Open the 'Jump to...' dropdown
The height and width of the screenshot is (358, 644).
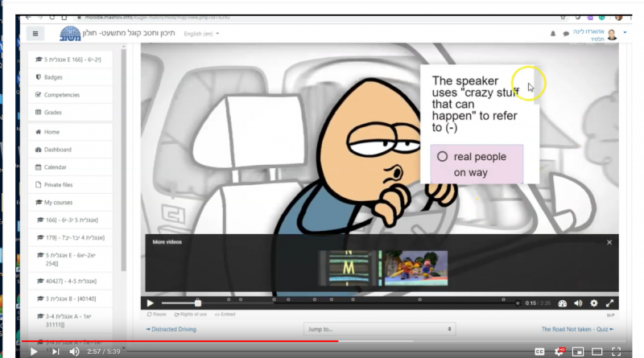pyautogui.click(x=379, y=329)
